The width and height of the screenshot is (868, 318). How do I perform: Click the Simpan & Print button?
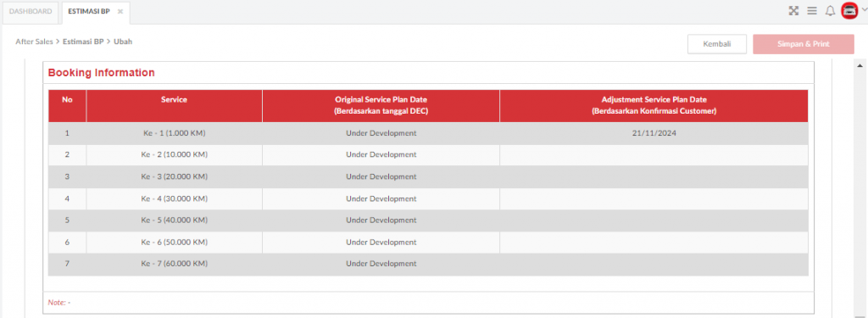[x=804, y=44]
